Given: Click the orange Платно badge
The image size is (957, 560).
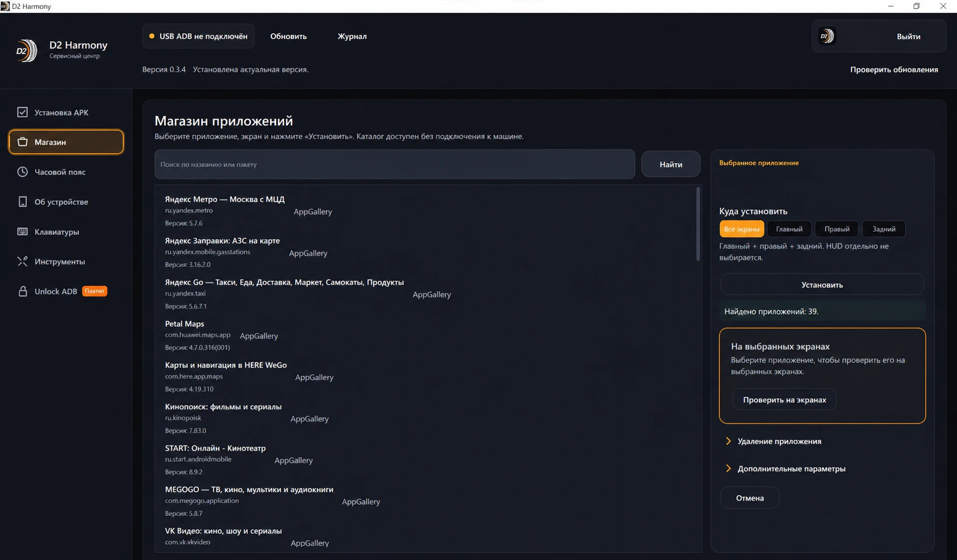Looking at the screenshot, I should point(95,291).
